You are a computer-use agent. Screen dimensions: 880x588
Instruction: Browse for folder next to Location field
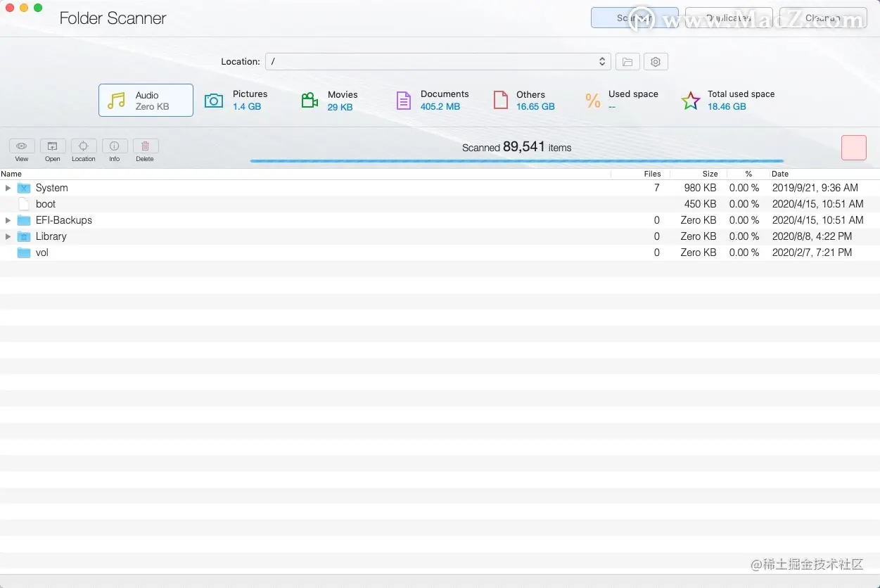(627, 62)
